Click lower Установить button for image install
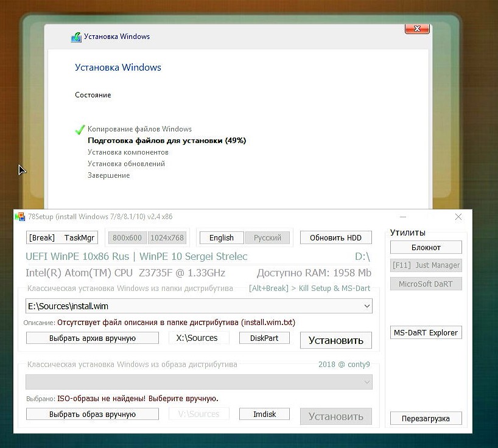This screenshot has height=448, width=498. [335, 416]
